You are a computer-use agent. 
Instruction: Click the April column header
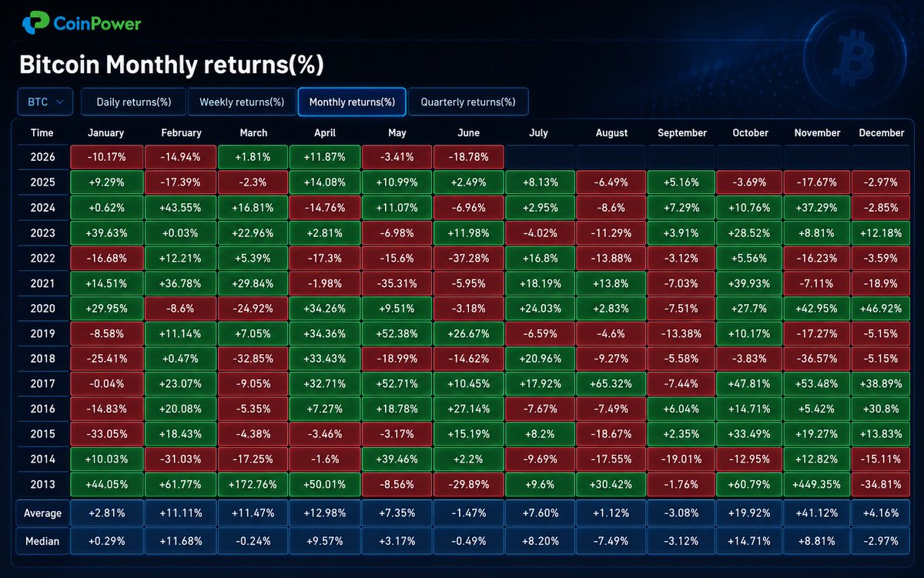[x=325, y=132]
